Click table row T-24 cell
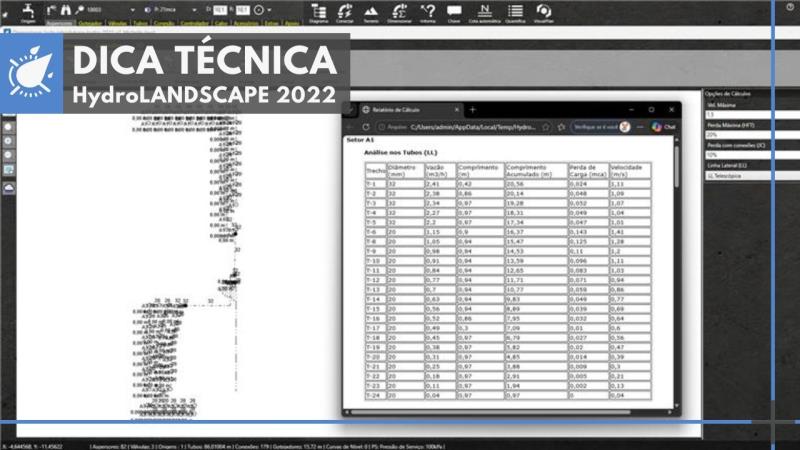 point(376,395)
